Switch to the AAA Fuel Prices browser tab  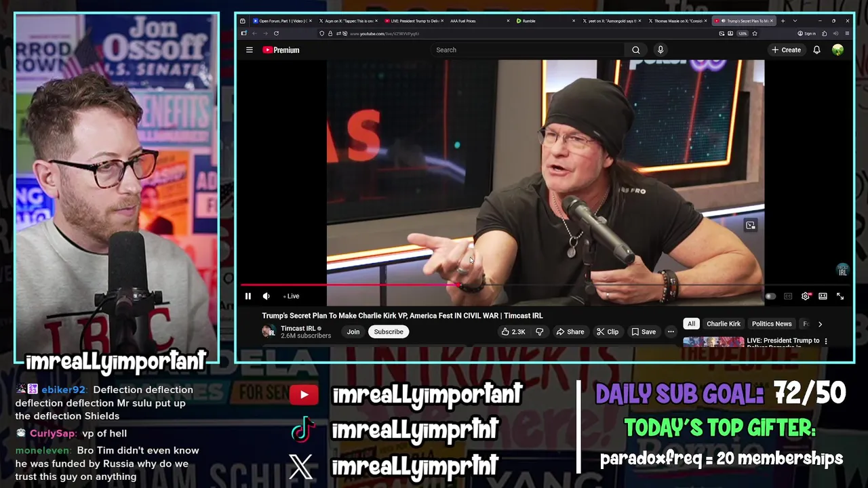pos(479,21)
